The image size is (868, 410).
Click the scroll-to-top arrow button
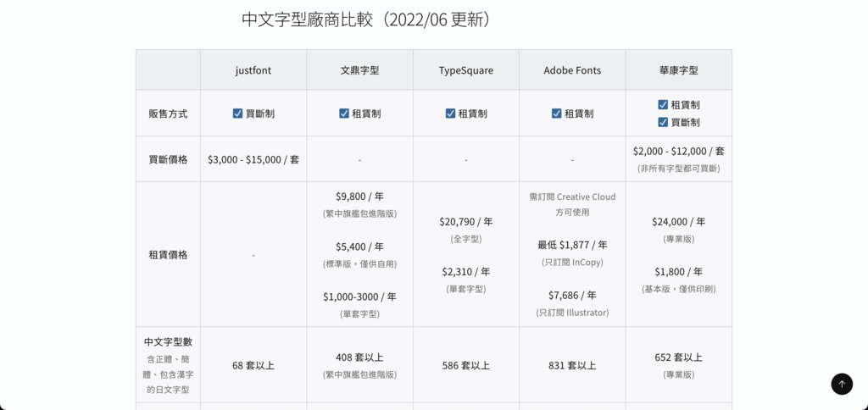pos(842,384)
